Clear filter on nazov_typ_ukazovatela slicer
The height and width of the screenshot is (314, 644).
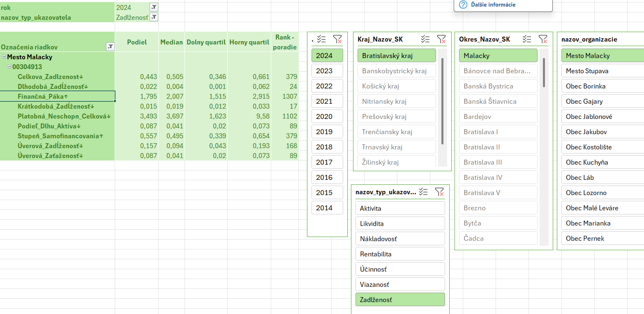(439, 192)
